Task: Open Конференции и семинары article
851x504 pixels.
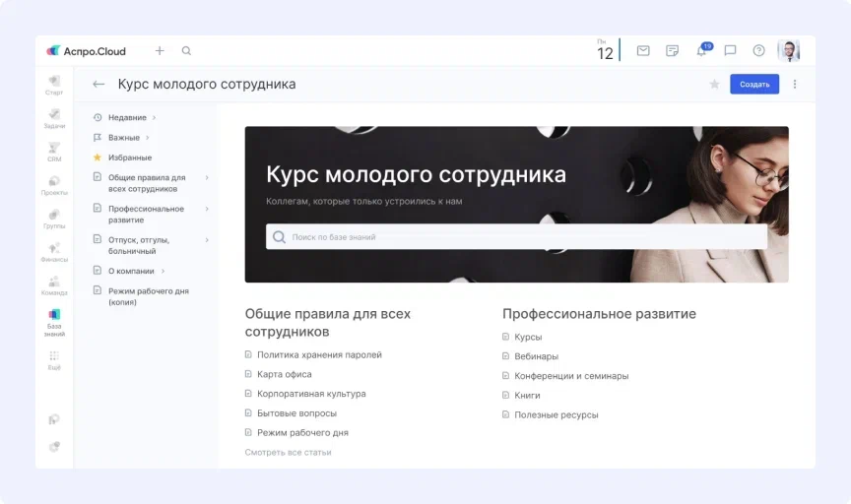Action: tap(571, 376)
